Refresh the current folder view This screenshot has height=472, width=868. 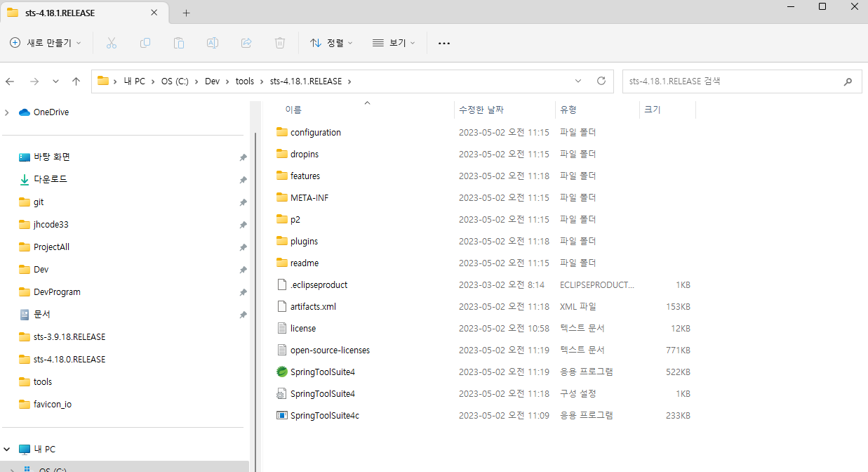tap(601, 81)
